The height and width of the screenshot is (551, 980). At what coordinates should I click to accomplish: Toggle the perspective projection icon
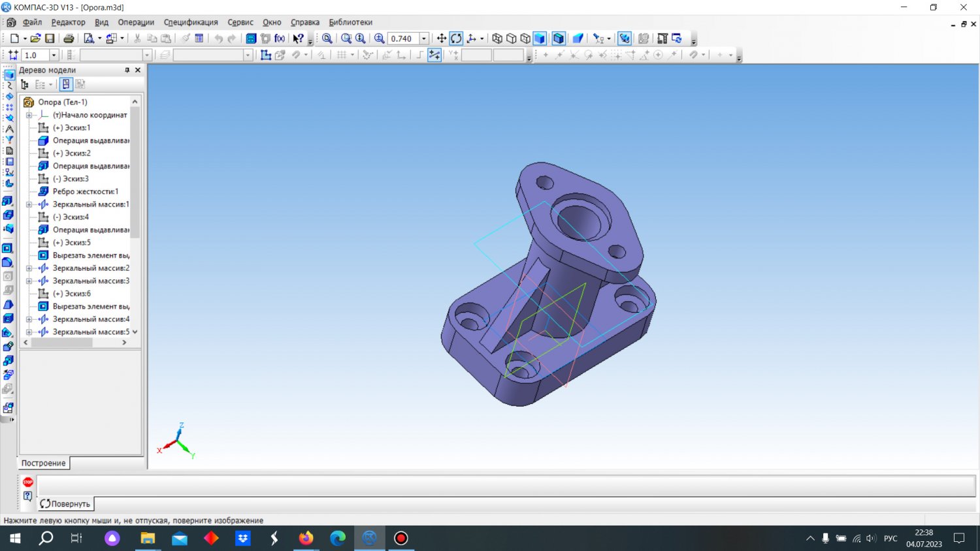pyautogui.click(x=578, y=39)
